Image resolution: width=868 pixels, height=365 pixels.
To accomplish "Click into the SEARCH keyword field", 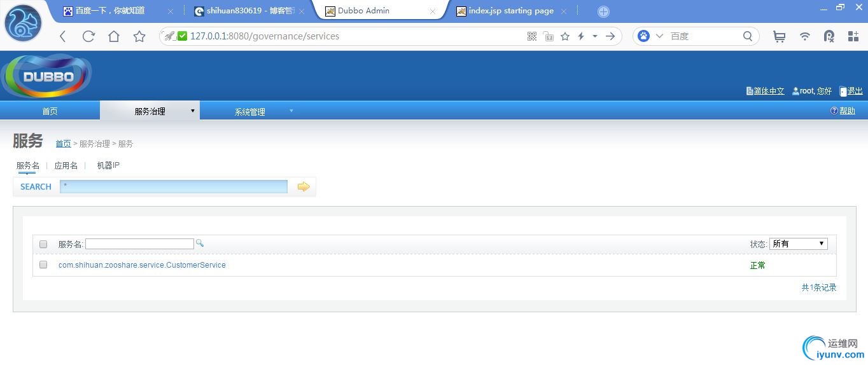I will coord(174,186).
